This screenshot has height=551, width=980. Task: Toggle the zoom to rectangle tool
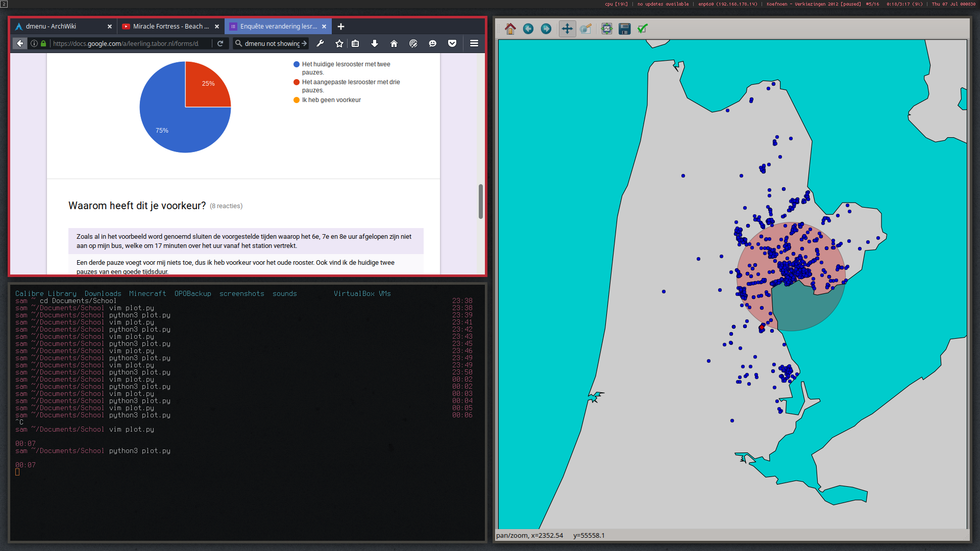coord(586,29)
